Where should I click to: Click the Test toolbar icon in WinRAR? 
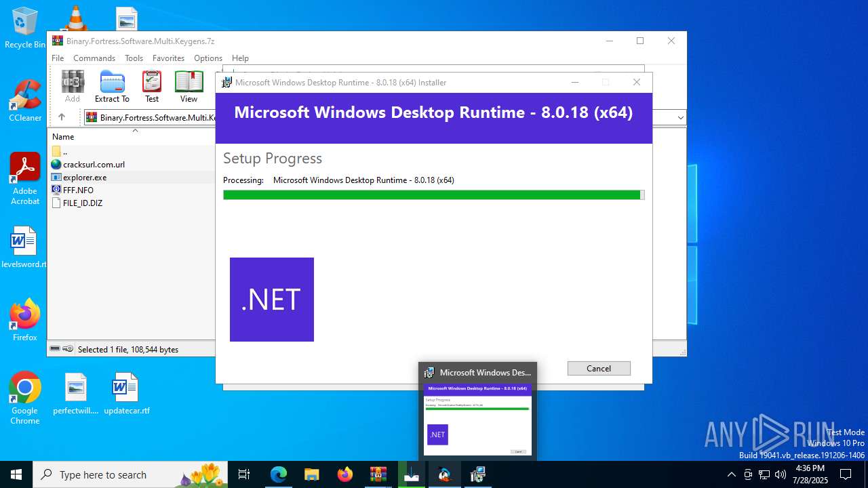[152, 86]
